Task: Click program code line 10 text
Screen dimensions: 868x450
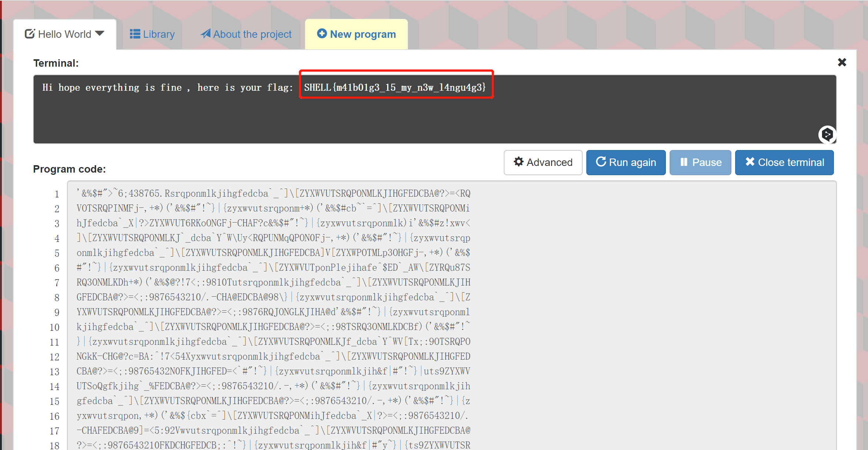Action: 273,327
